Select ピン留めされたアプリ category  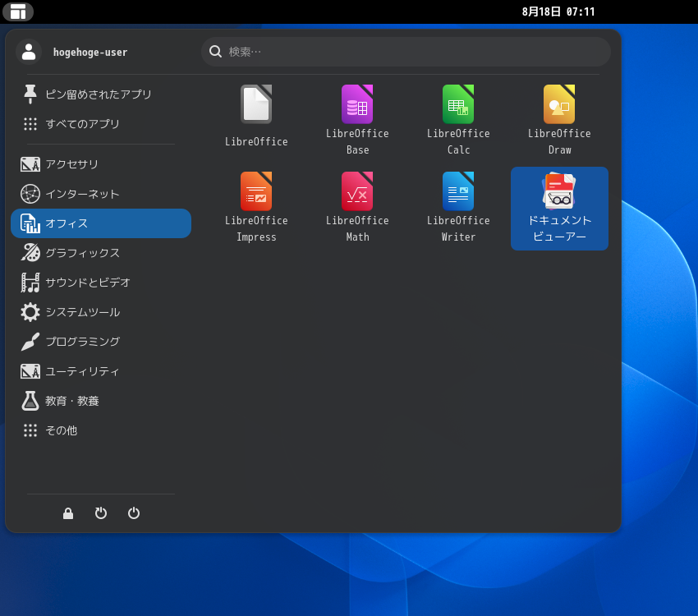pos(101,94)
